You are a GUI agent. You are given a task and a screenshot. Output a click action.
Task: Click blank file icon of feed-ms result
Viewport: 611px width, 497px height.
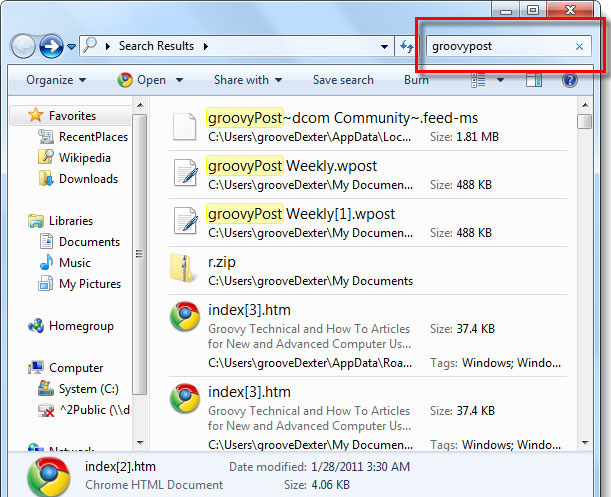click(x=184, y=126)
